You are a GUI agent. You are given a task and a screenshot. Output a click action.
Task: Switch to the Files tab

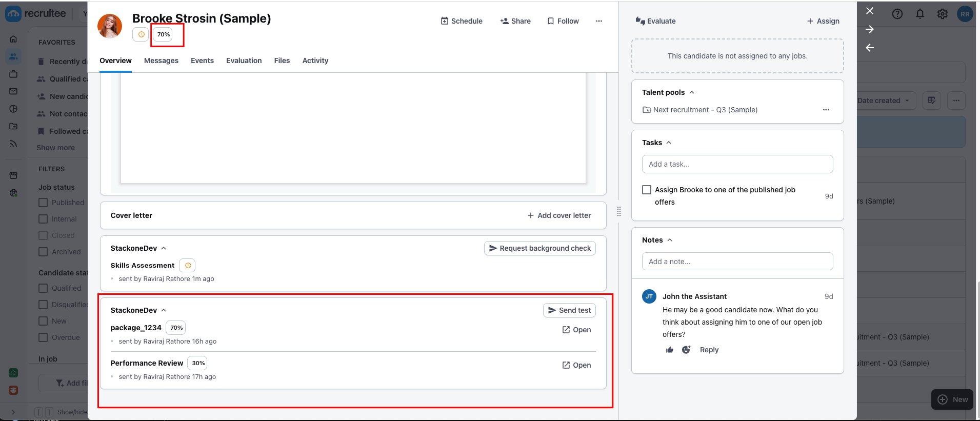click(282, 61)
